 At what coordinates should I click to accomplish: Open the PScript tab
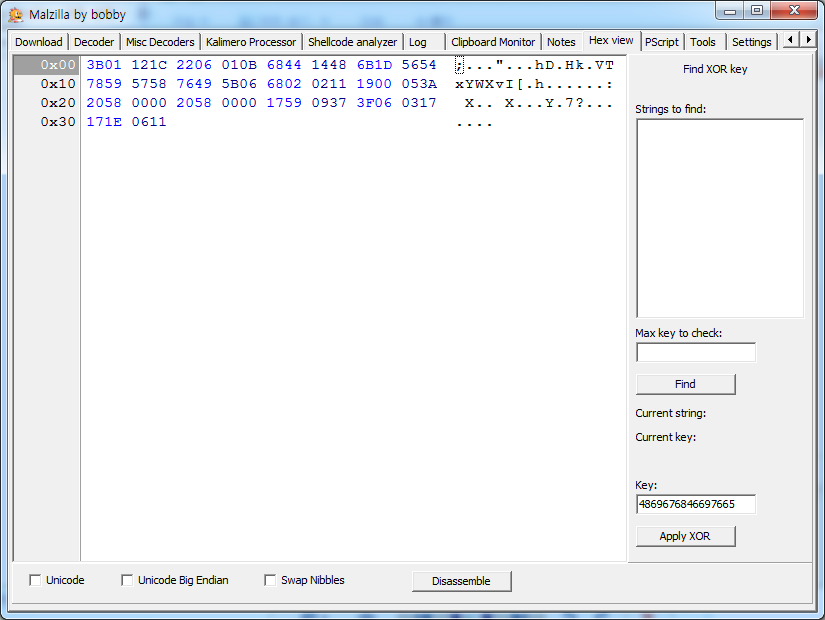coord(661,42)
